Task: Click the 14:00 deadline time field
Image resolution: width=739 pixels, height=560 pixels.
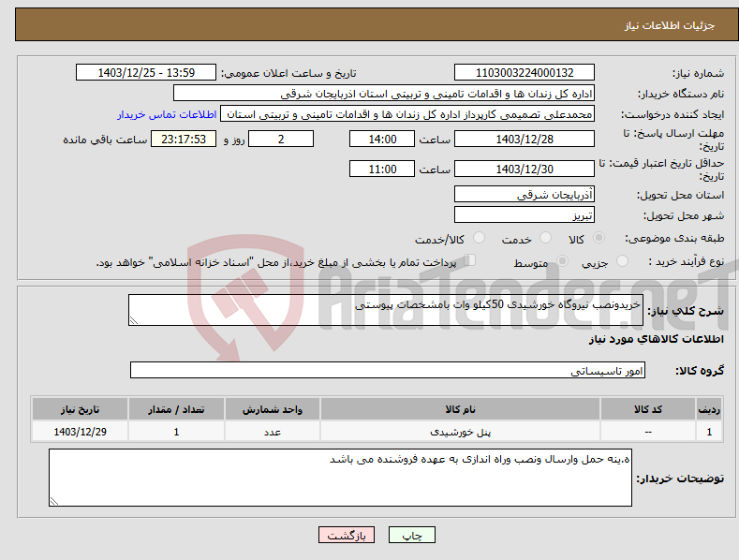Action: [x=382, y=139]
